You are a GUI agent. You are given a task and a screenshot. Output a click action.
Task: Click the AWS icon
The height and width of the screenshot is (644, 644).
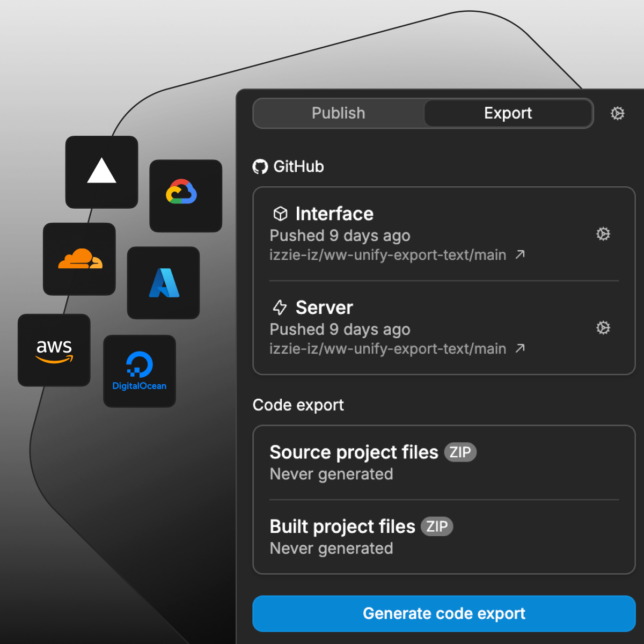(54, 350)
